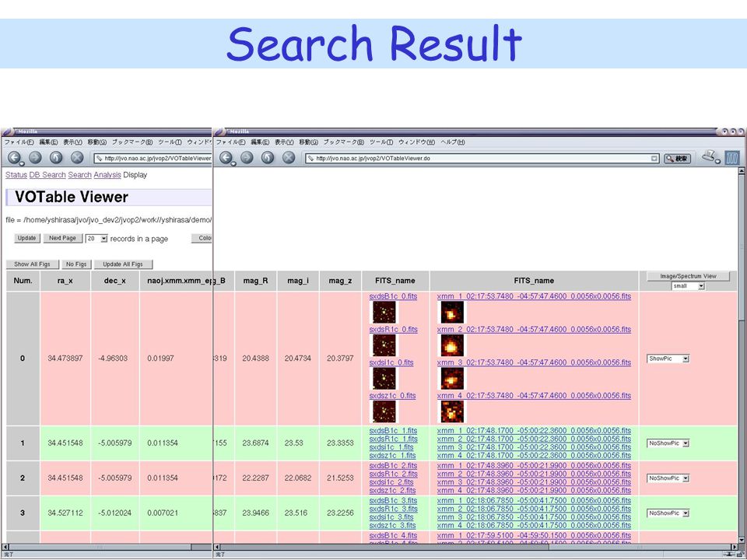Click thumbnail below xmm_4 02:17:53.7480 link

451,412
